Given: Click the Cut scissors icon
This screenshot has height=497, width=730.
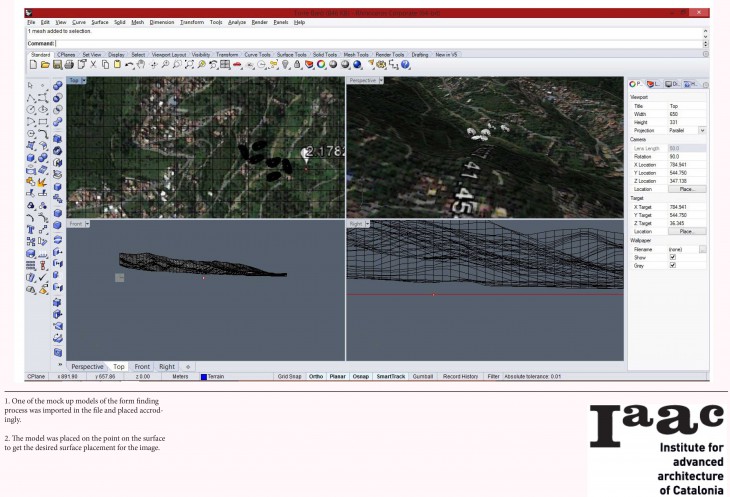Looking at the screenshot, I should [93, 65].
